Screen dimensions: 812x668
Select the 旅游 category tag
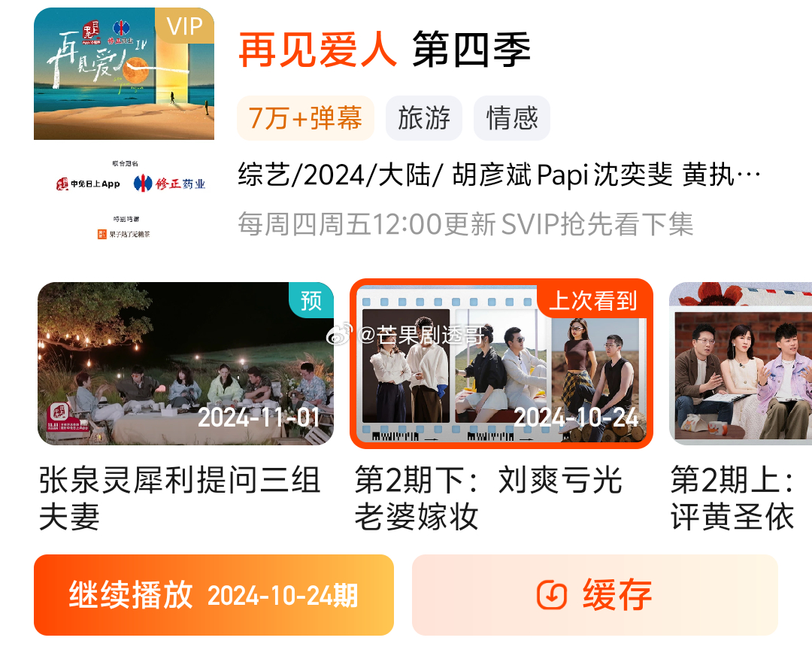tap(423, 118)
